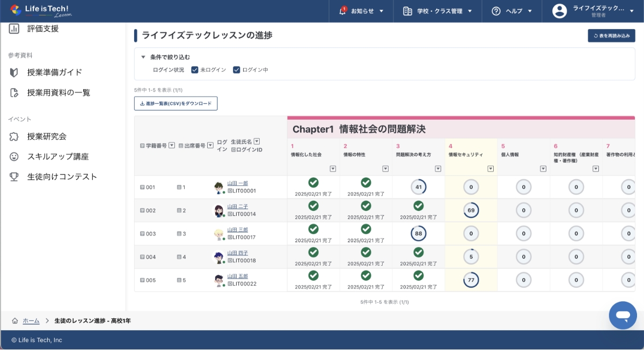Click 山田 二子's progress circle showing 69
The width and height of the screenshot is (644, 350).
(x=471, y=210)
